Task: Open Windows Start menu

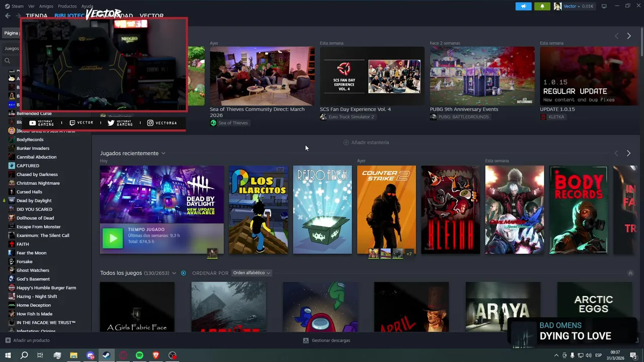Action: (8, 355)
